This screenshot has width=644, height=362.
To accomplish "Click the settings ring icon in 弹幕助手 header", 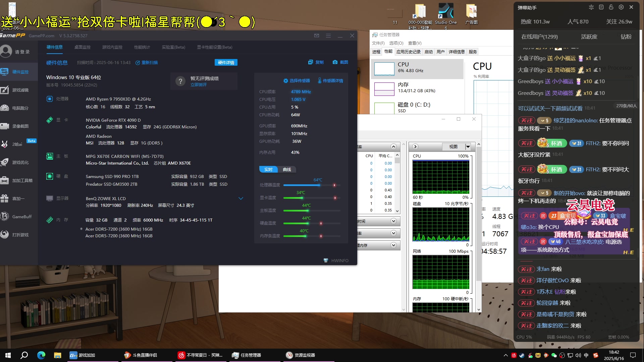I will coord(621,7).
